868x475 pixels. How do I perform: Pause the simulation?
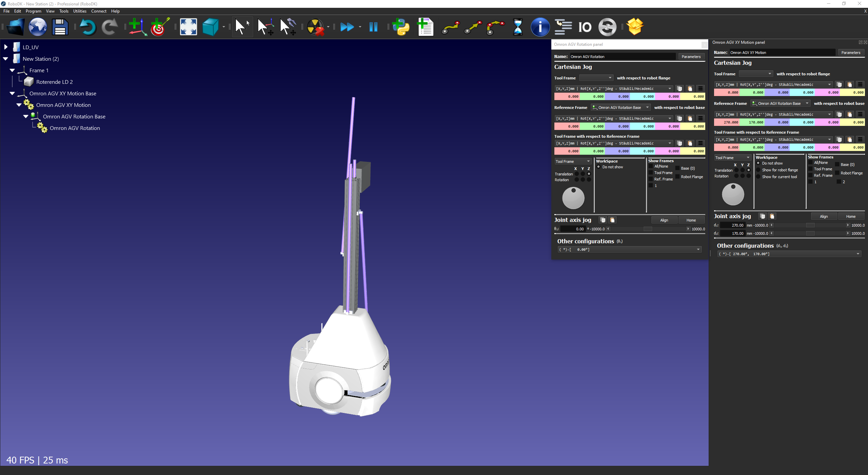click(373, 27)
